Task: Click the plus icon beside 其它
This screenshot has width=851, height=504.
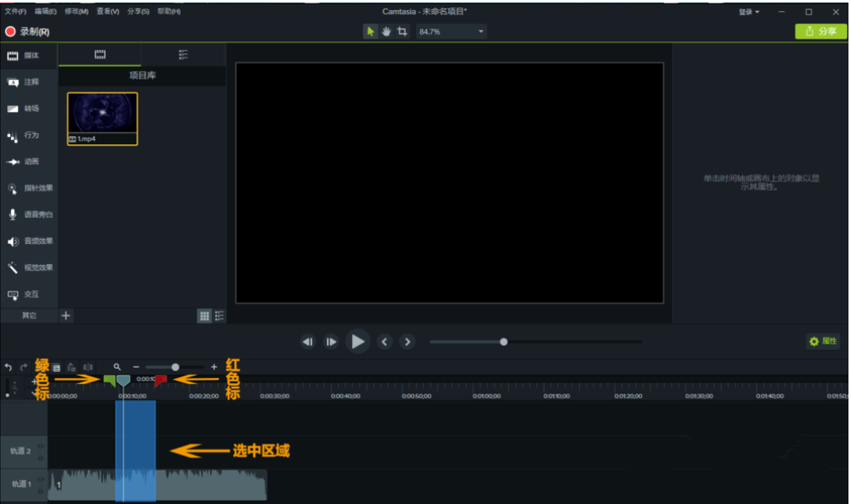Action: coord(66,316)
